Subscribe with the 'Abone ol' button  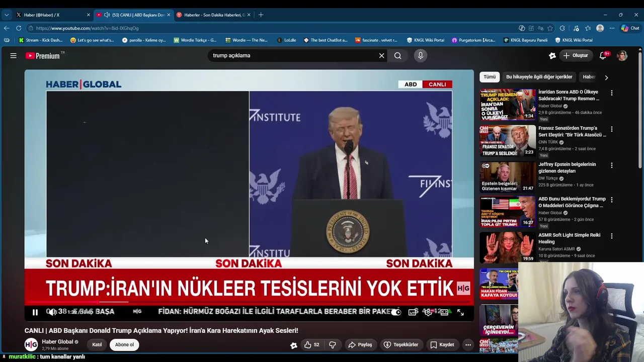124,345
